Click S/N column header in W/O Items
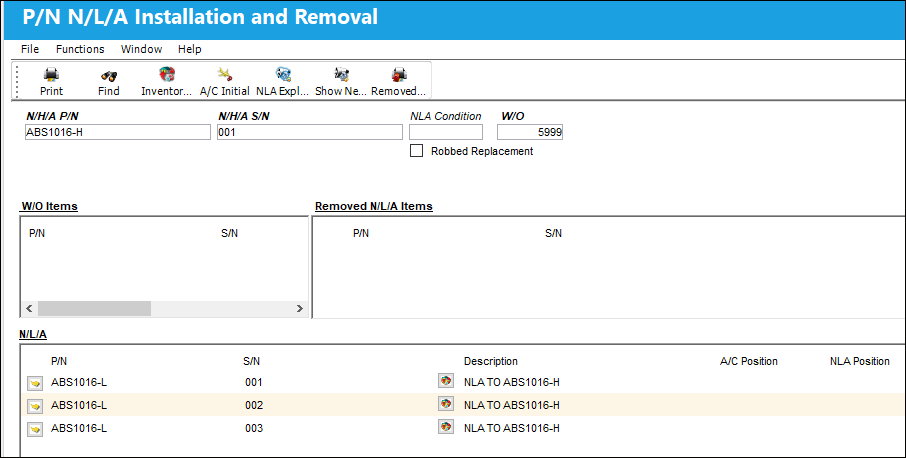This screenshot has height=458, width=906. (x=229, y=233)
